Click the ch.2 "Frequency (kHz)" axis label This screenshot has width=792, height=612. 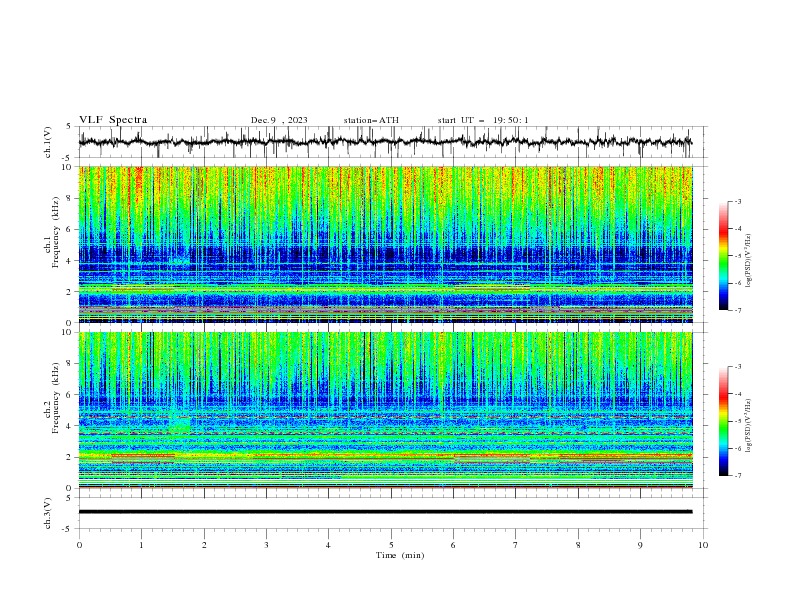(56, 398)
